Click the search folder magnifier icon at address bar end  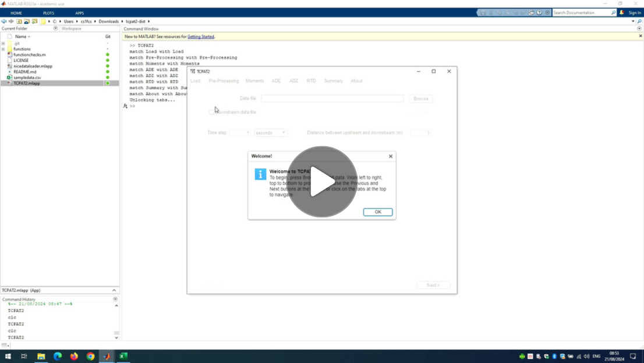click(x=639, y=22)
